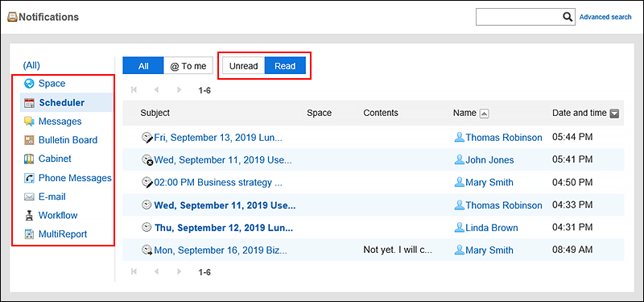644x302 pixels.
Task: Open 02:00 PM Business strategy notification
Action: point(218,183)
